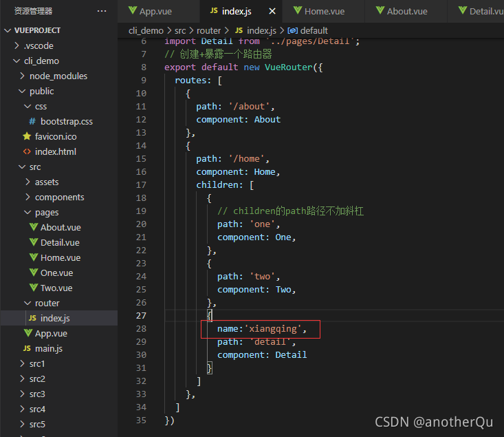Click JS icon of index.js in tree

click(x=32, y=318)
